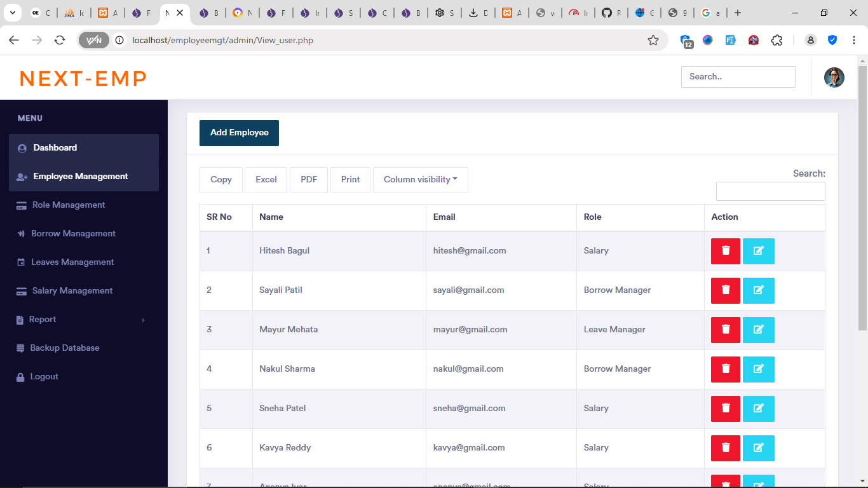Click the user profile avatar
The image size is (868, 488).
click(x=834, y=78)
